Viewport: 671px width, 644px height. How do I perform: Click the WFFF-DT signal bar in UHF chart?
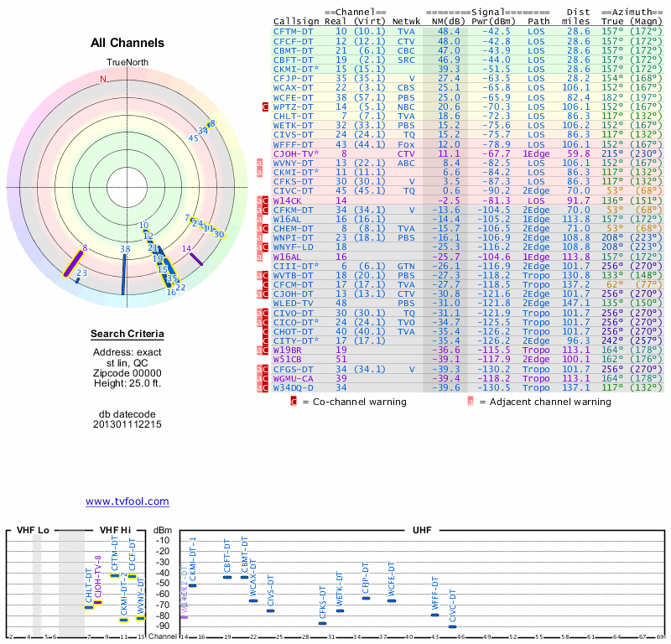(434, 615)
